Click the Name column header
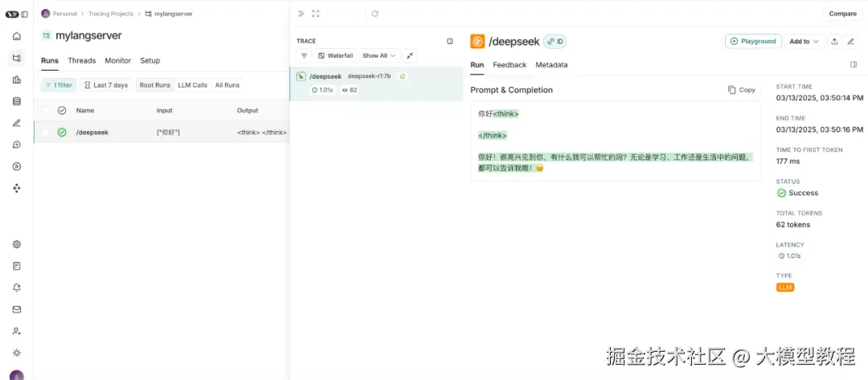Viewport: 868px width, 380px height. pyautogui.click(x=85, y=110)
